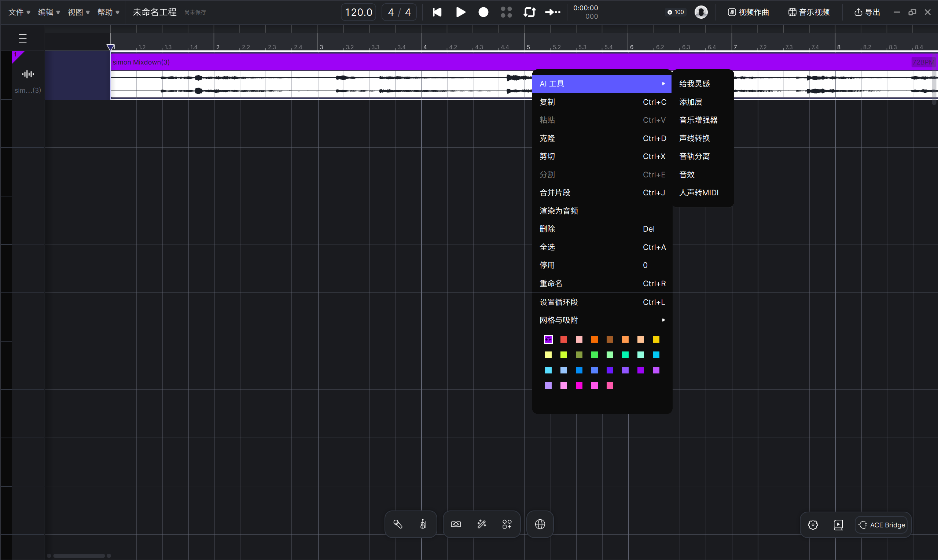Choose 重命名 from the context menu

tap(602, 283)
